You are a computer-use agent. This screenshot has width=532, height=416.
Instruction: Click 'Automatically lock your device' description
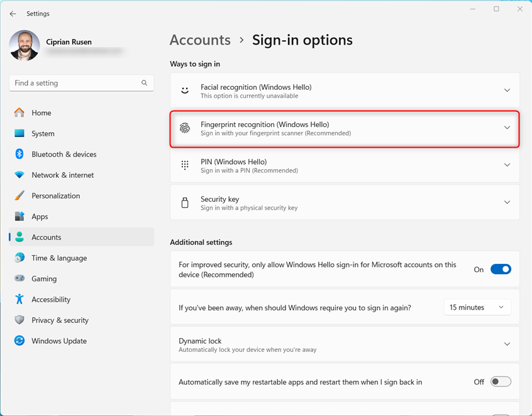248,349
